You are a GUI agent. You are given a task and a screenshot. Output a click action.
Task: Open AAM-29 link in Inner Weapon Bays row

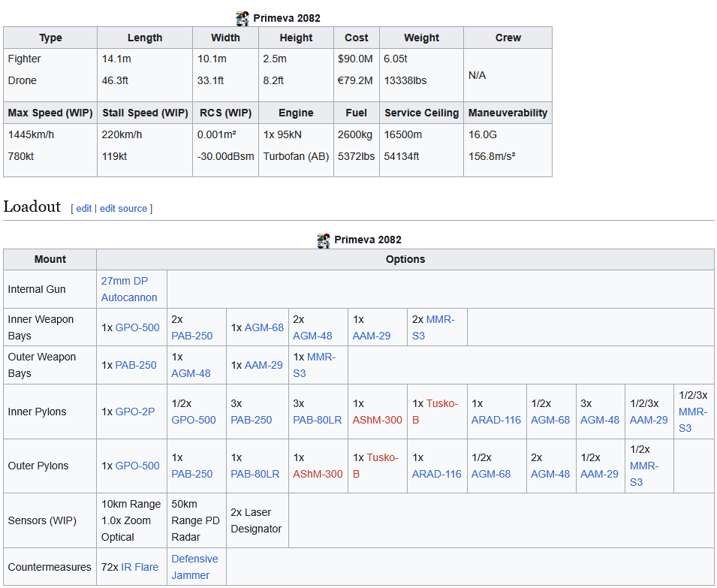pos(372,336)
